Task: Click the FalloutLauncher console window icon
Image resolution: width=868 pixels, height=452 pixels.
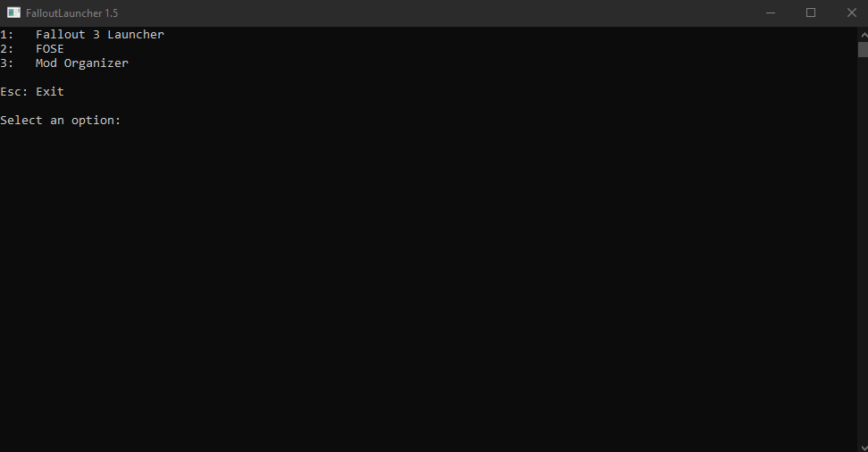Action: click(13, 13)
